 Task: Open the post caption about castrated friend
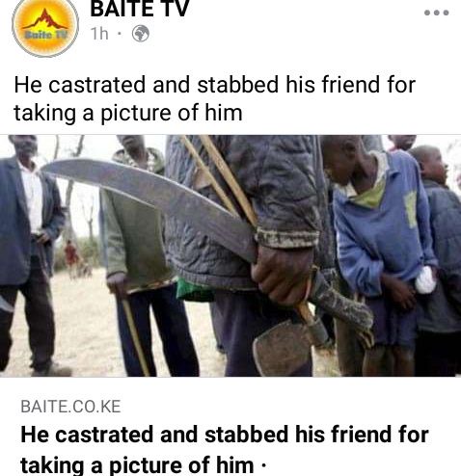(x=215, y=98)
